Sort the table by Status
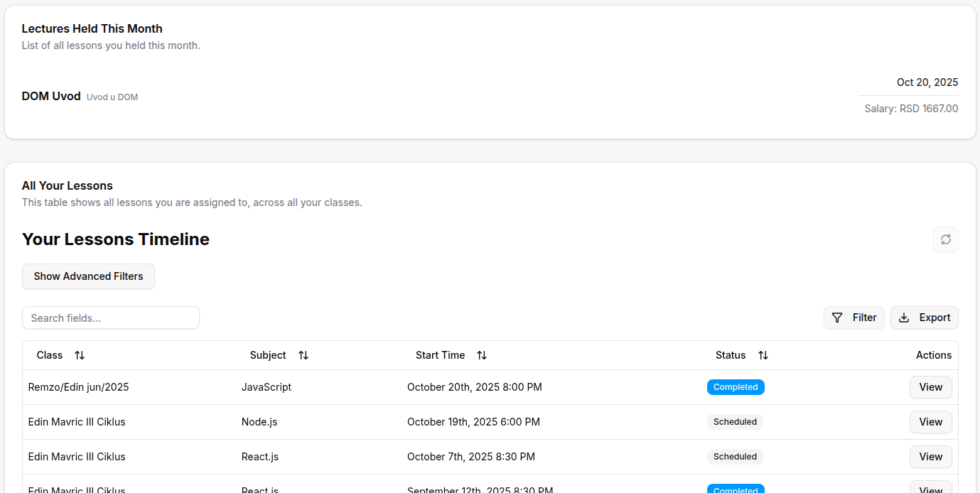Screen dimensions: 980x493 pos(763,355)
